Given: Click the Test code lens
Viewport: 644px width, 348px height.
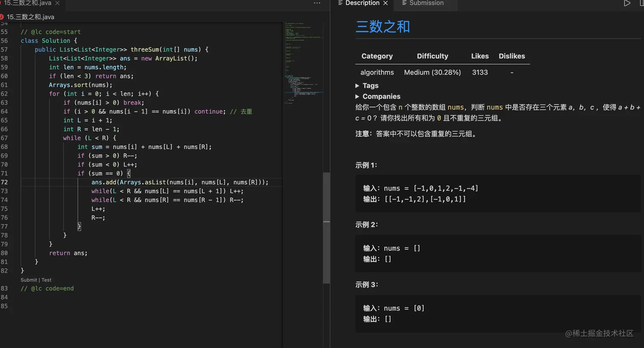Looking at the screenshot, I should [46, 280].
